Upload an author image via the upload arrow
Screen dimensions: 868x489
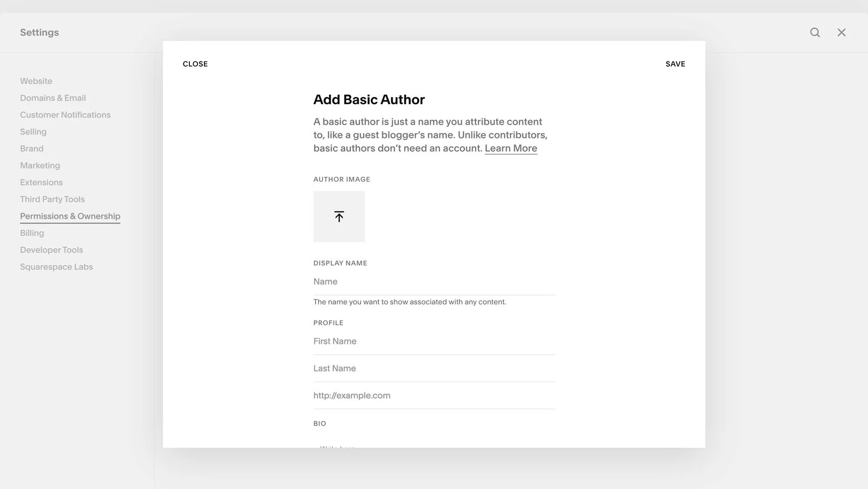[339, 217]
